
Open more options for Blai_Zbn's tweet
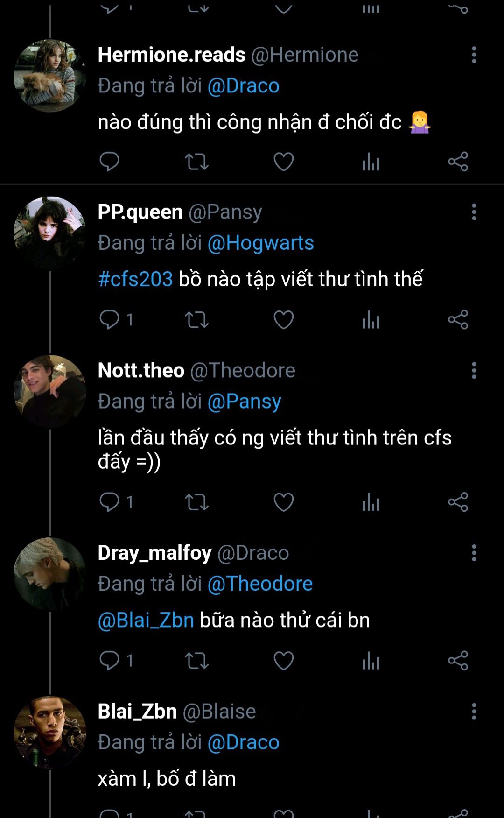[x=474, y=711]
